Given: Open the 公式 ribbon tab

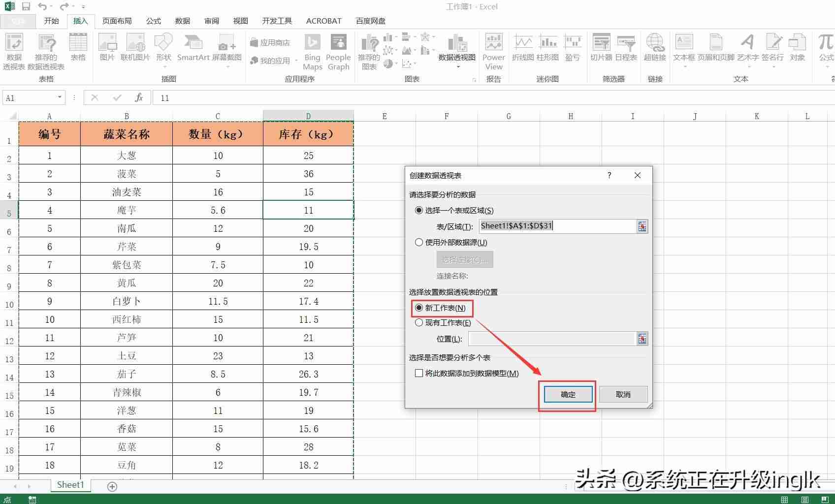Looking at the screenshot, I should click(153, 21).
